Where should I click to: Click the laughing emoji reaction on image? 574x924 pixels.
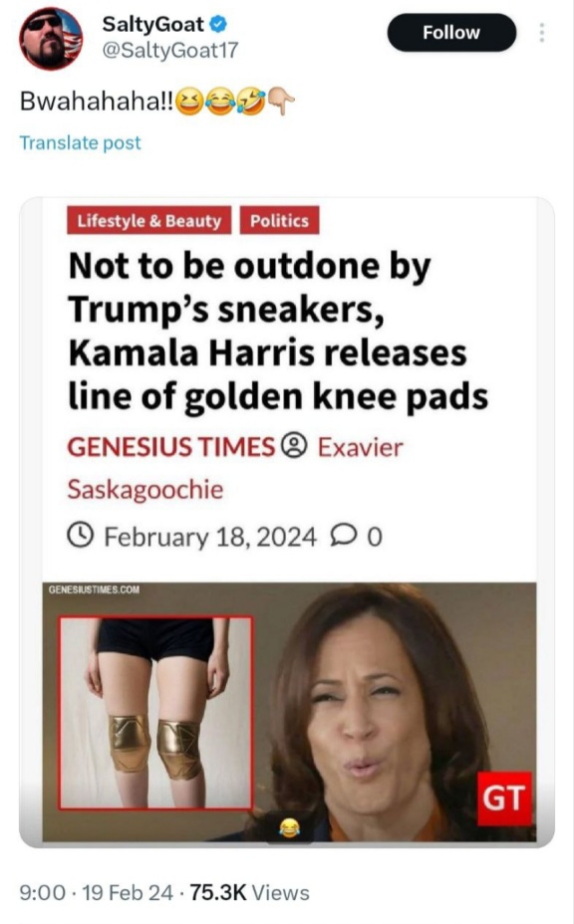click(x=289, y=828)
